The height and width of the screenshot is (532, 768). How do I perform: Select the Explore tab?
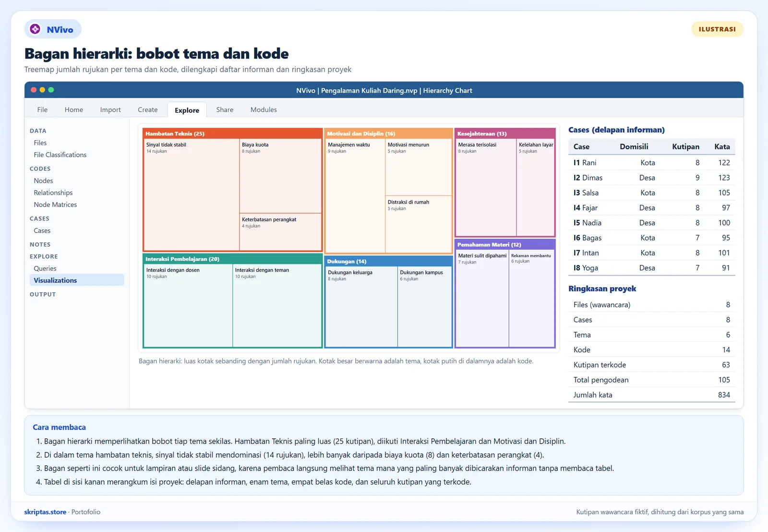coord(187,110)
